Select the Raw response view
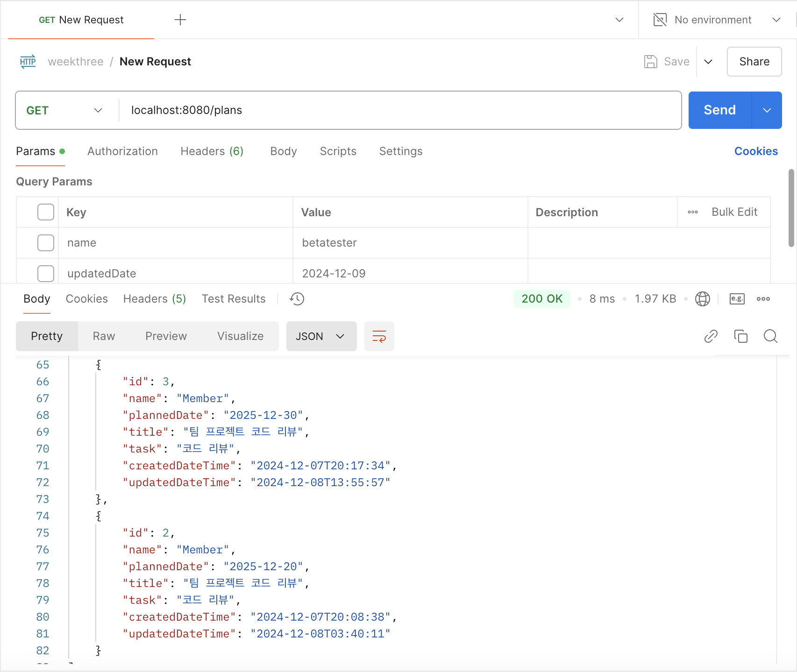This screenshot has height=672, width=797. coord(104,336)
